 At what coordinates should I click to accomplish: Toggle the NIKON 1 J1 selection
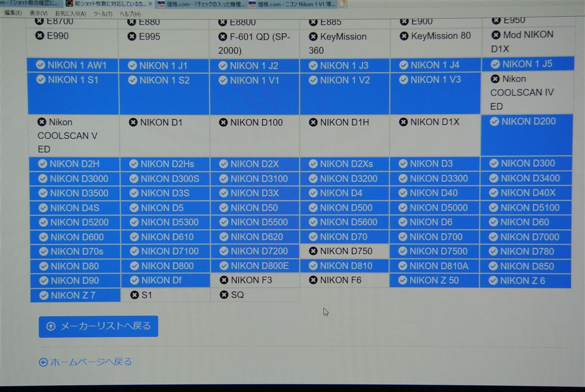tap(164, 66)
